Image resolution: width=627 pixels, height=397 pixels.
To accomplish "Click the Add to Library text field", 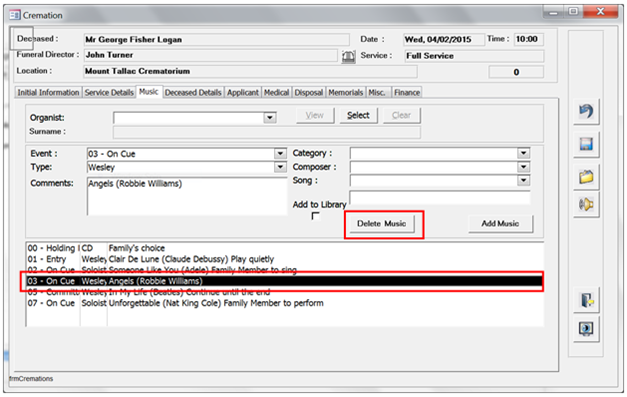I will pyautogui.click(x=439, y=198).
